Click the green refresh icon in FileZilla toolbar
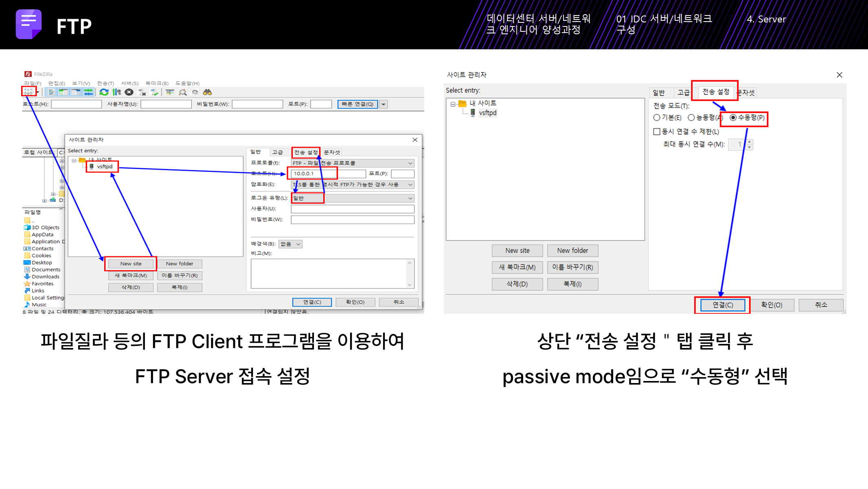Viewport: 868px width, 489px height. 104,92
